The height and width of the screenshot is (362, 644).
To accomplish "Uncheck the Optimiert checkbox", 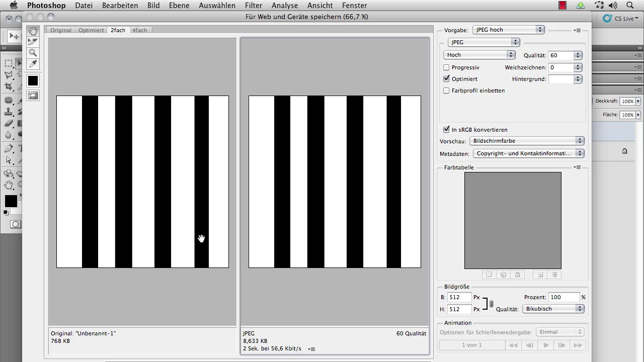I will click(x=446, y=79).
